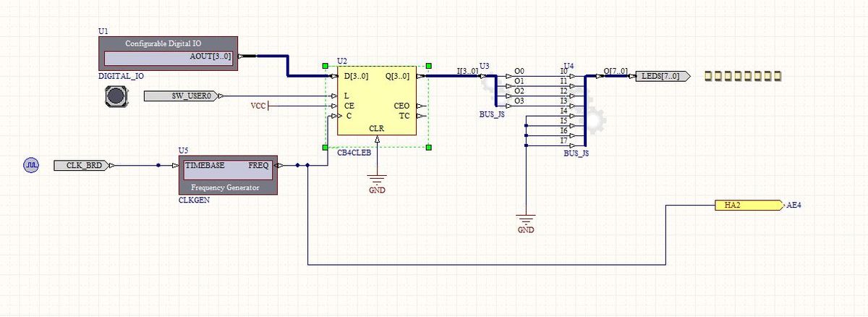Click the pushbutton symbol below DIGITAL_IO
Image resolution: width=868 pixels, height=317 pixels.
pos(115,96)
